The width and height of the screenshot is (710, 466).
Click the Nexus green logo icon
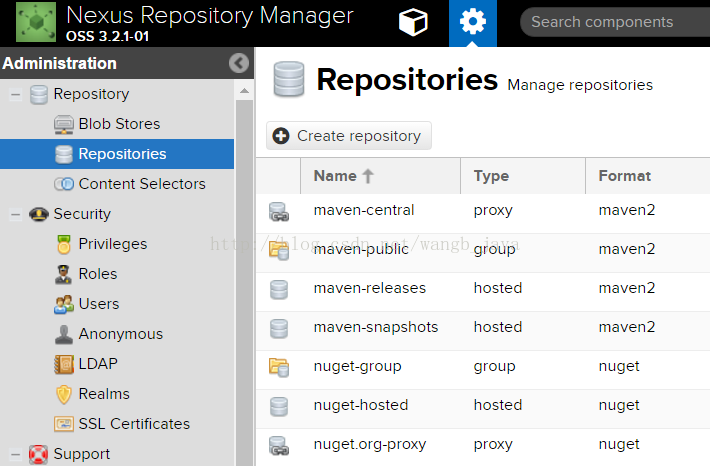(36, 22)
